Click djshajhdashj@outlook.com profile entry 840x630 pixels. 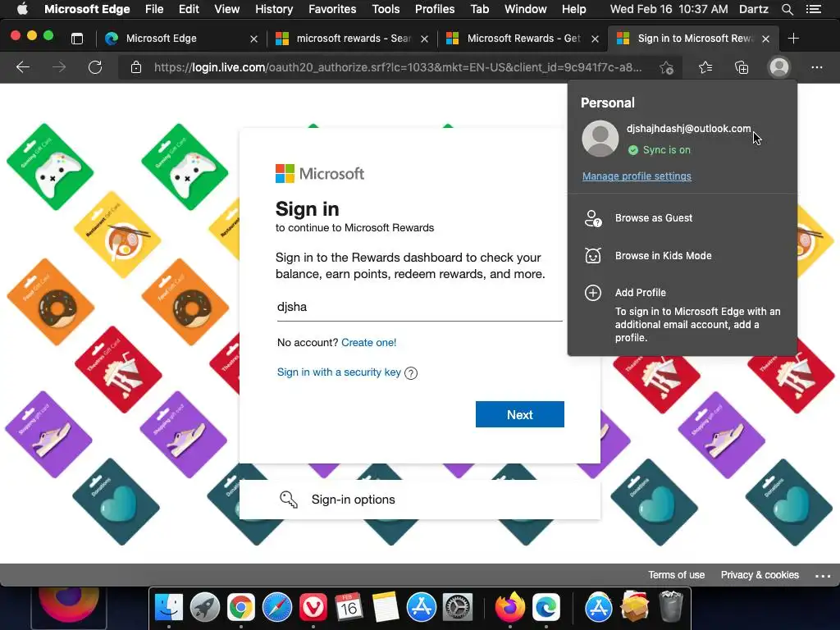click(688, 129)
